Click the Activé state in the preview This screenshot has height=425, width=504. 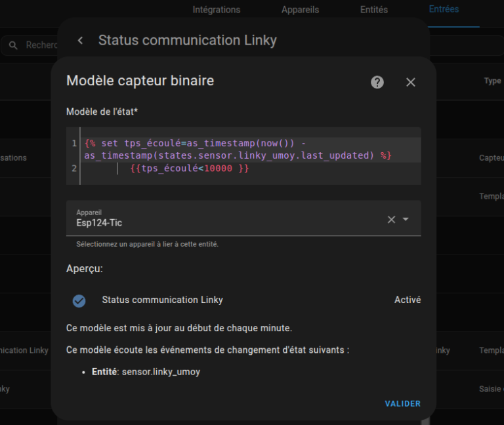(407, 300)
